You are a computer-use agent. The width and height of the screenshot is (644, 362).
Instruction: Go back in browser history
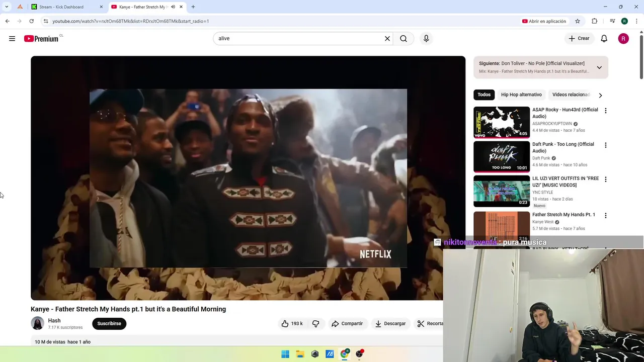(8, 21)
